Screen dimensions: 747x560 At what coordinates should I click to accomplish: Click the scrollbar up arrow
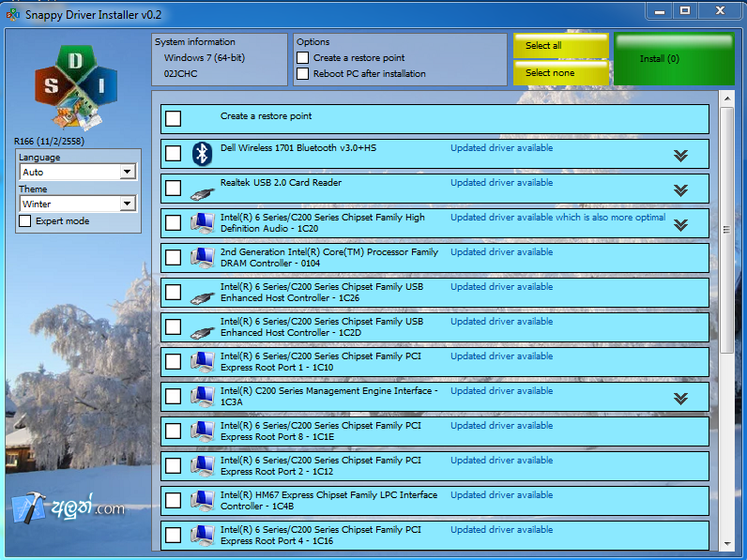click(x=727, y=99)
